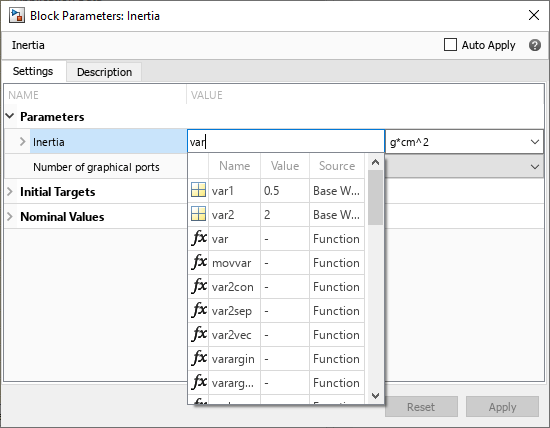The height and width of the screenshot is (428, 550).
Task: Click the Simulink block icon in title bar
Action: (17, 16)
